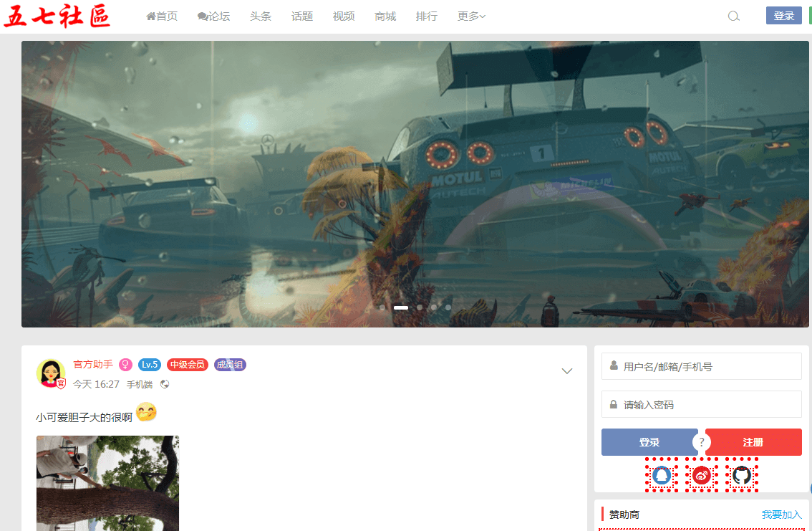
Task: Select the third carousel indicator dot
Action: click(420, 307)
